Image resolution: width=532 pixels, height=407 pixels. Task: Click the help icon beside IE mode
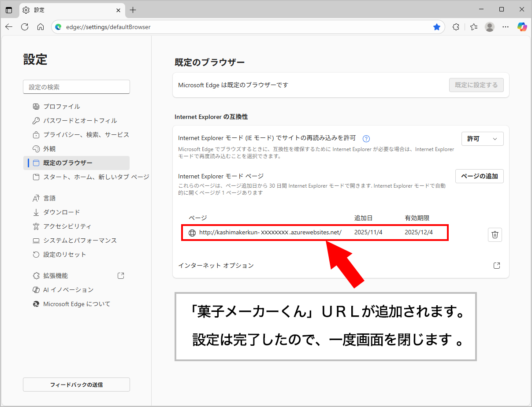tap(366, 139)
